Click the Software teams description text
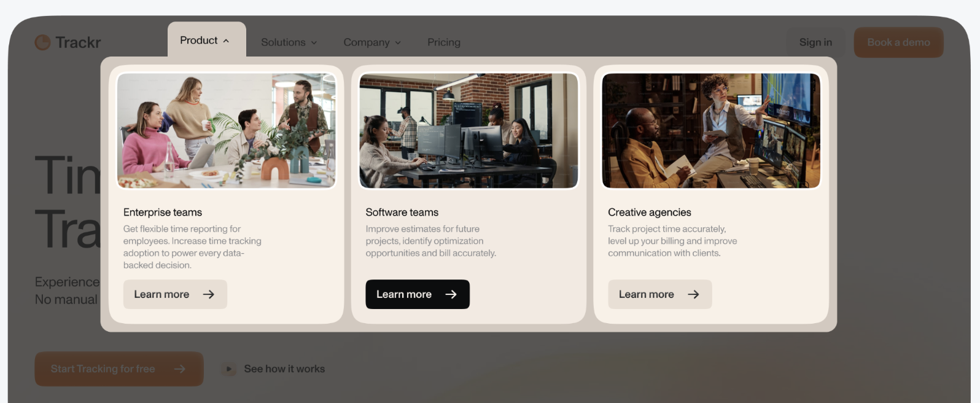 click(431, 241)
